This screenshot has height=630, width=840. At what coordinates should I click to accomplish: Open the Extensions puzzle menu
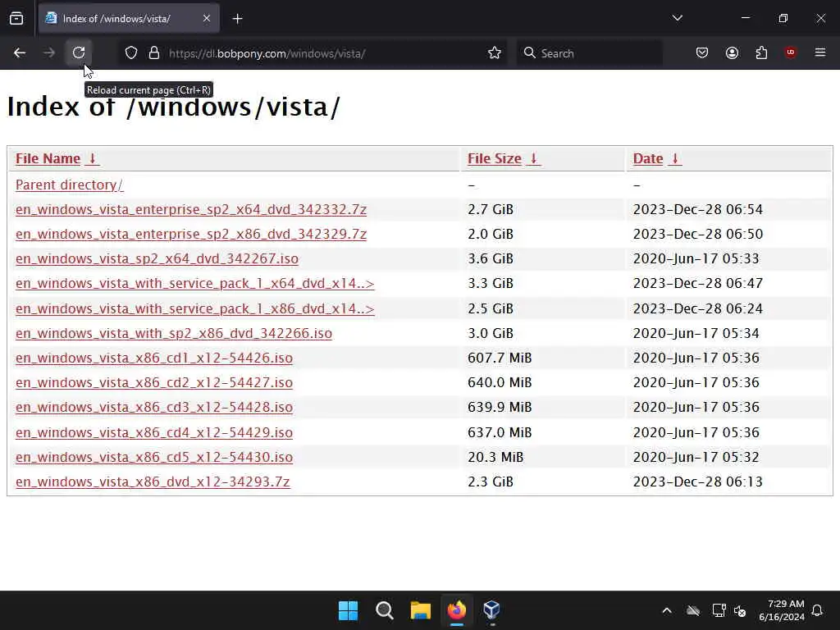pyautogui.click(x=761, y=52)
